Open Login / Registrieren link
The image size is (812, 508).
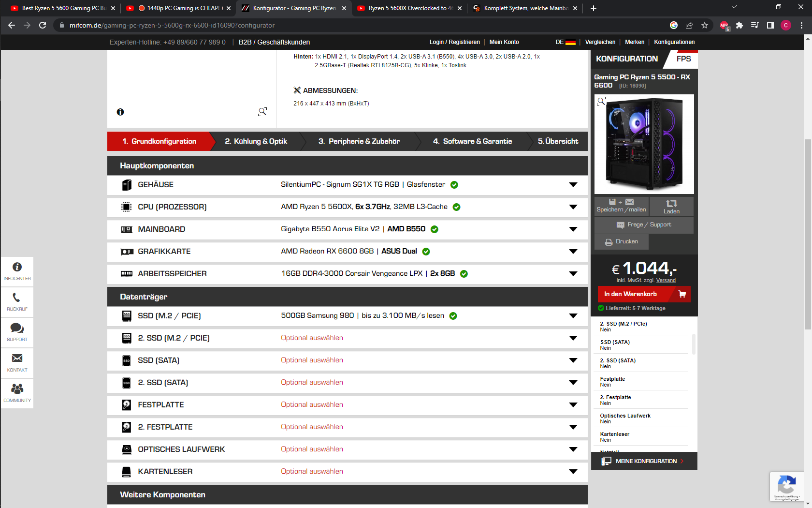(x=454, y=42)
